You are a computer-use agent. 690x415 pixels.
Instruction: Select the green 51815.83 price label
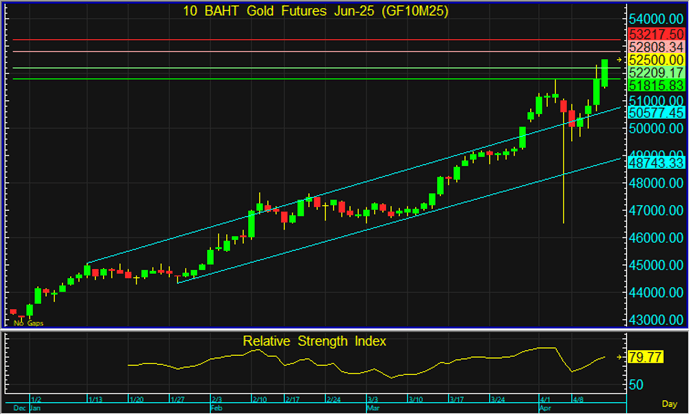[657, 86]
